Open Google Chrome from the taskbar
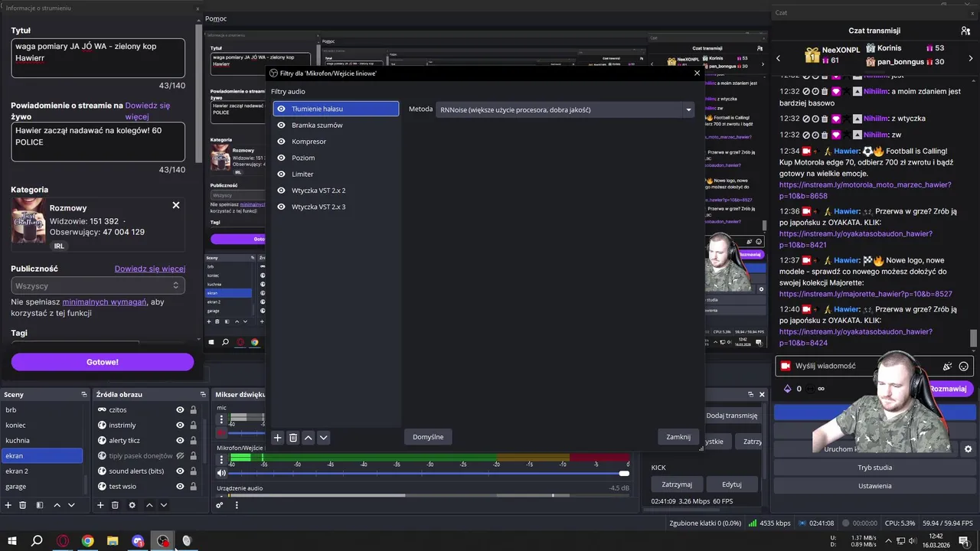 coord(88,541)
